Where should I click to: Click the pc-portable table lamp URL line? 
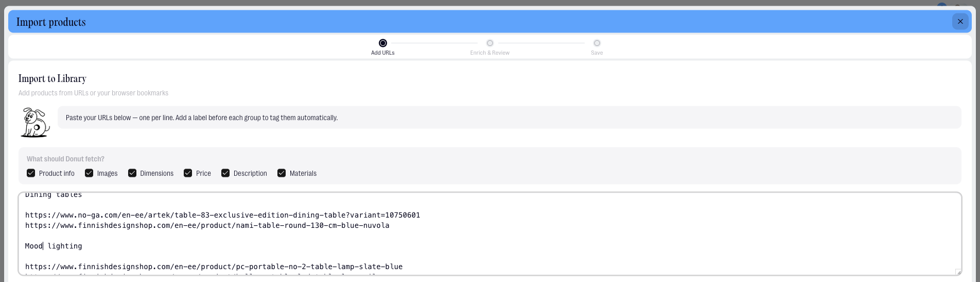(x=214, y=267)
